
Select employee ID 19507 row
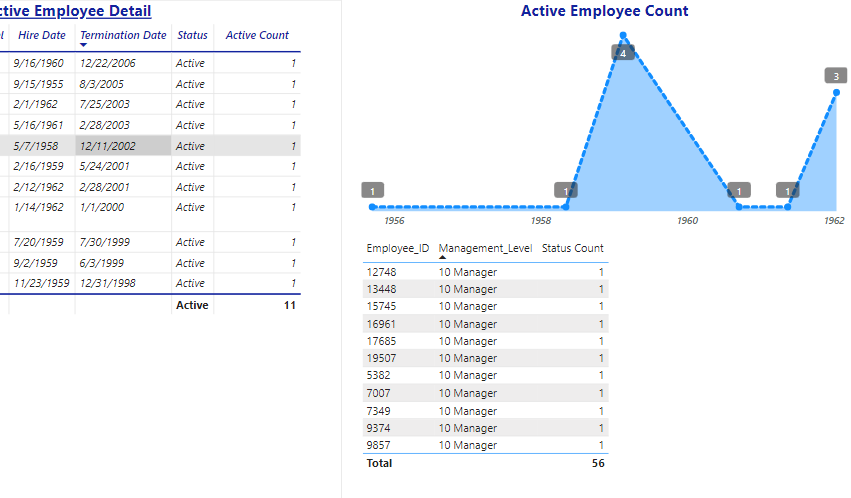point(486,358)
